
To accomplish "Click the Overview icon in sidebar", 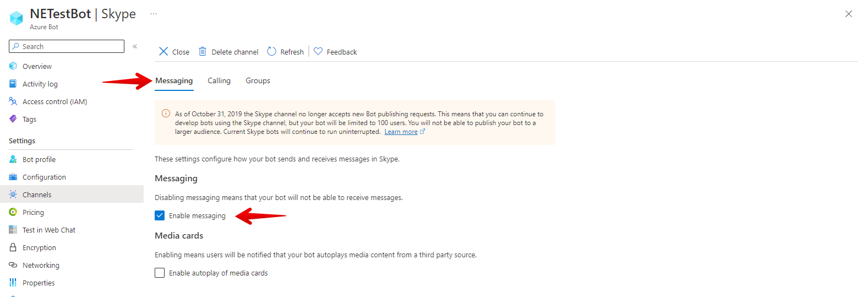I will (13, 66).
